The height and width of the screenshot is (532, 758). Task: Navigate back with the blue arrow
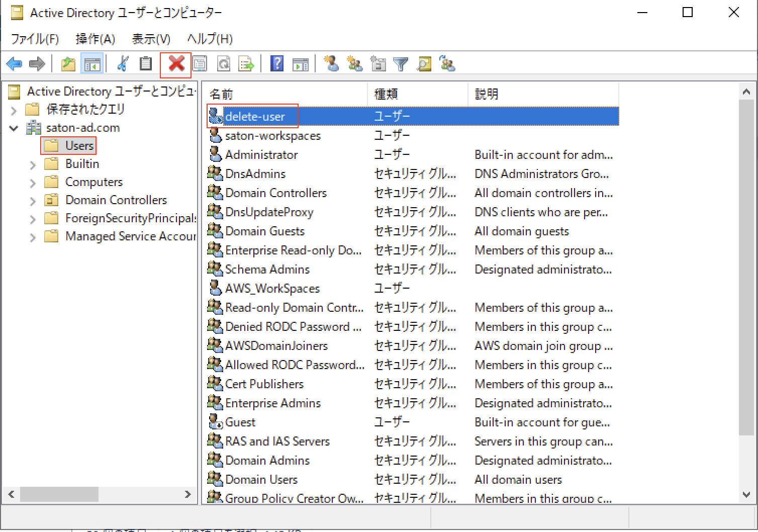tap(14, 64)
